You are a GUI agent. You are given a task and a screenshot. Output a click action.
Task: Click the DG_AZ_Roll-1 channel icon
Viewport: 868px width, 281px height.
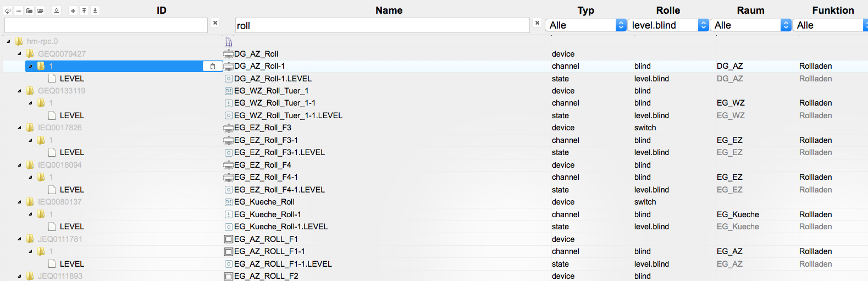228,66
